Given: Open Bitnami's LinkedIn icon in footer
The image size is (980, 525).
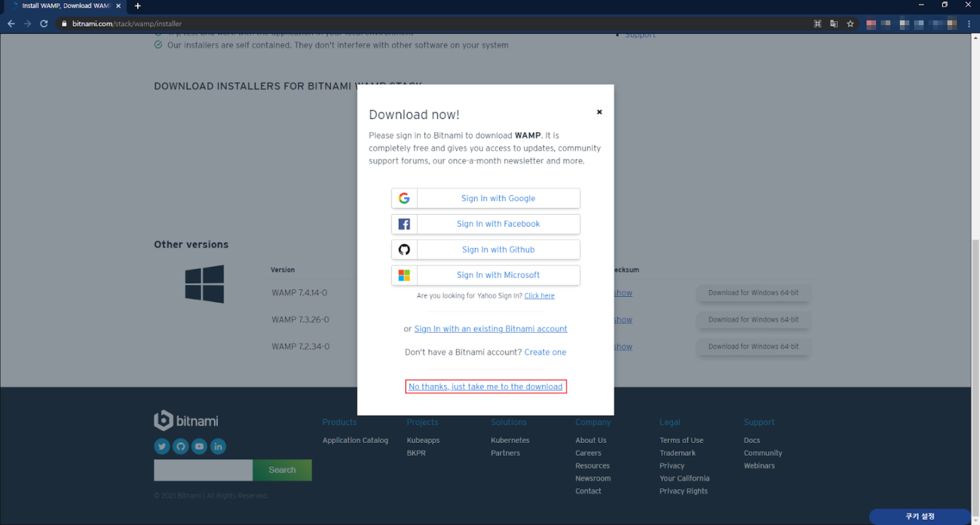Looking at the screenshot, I should [218, 446].
